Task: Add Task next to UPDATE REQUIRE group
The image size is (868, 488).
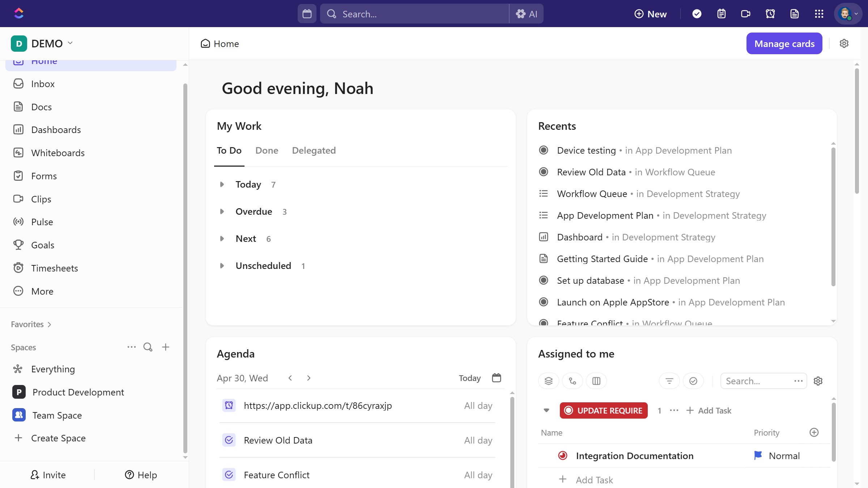Action: point(709,411)
